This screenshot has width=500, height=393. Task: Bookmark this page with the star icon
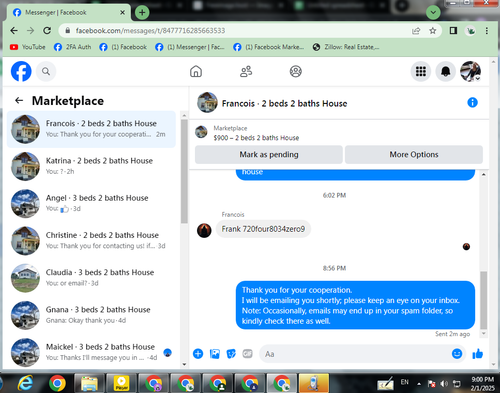coord(433,31)
